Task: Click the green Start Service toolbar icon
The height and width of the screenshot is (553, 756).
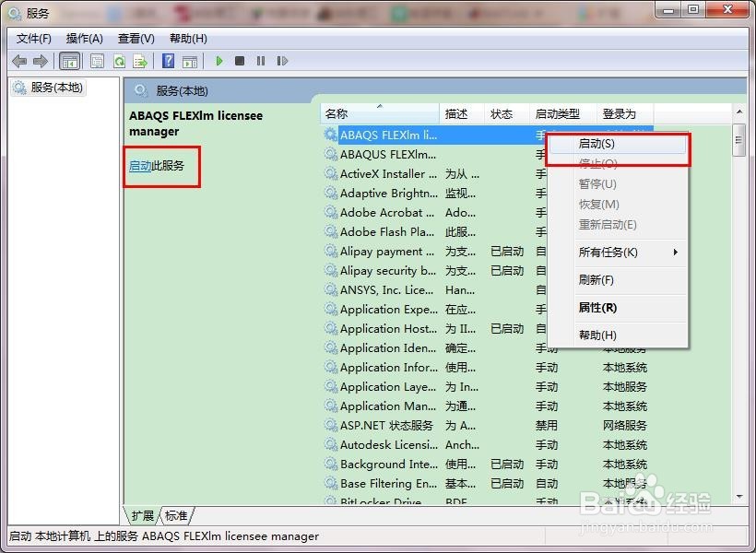Action: point(219,61)
